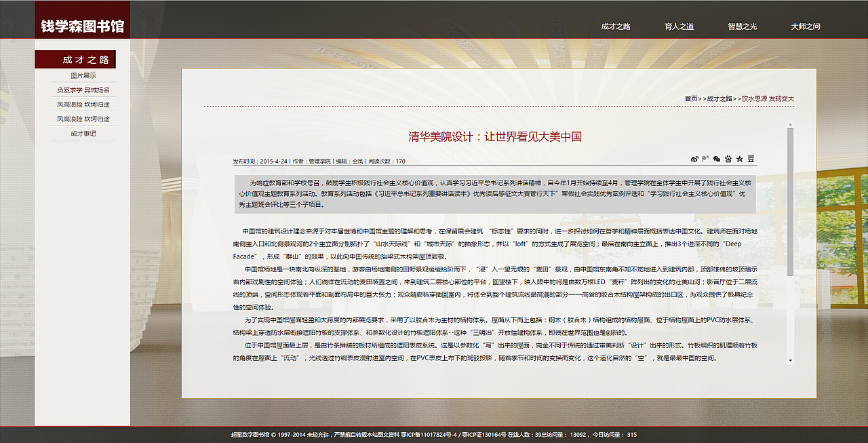Click the 钱学森图书馆 site logo
This screenshot has height=443, width=868.
pos(83,26)
